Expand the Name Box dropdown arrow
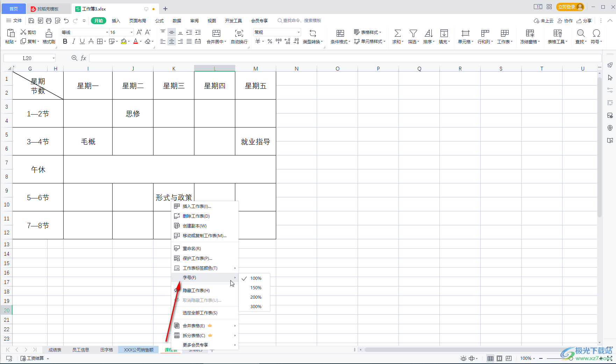616x364 pixels. click(53, 58)
